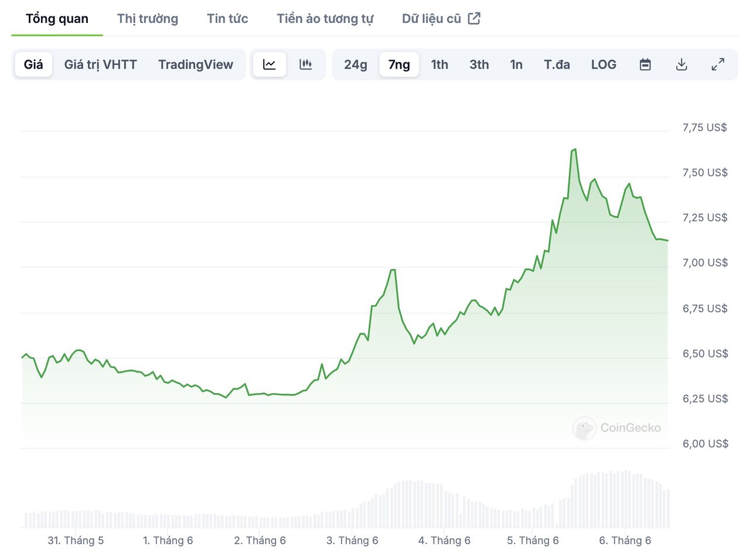Click the 3. Tháng 6 date label
750x560 pixels.
tap(352, 541)
